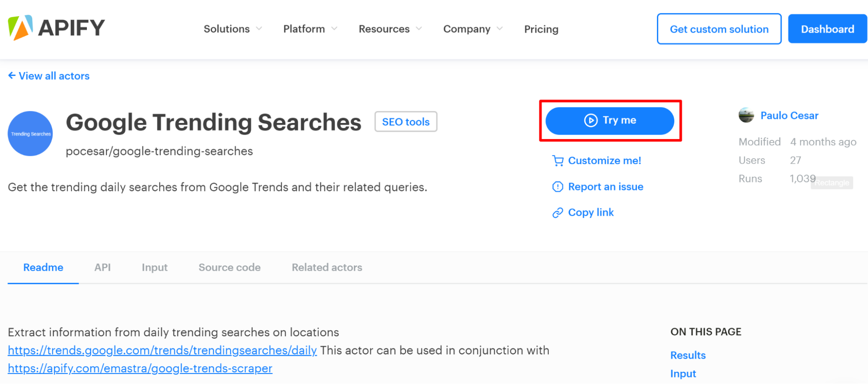868x384 pixels.
Task: Switch to the Related actors tab
Action: pos(327,268)
